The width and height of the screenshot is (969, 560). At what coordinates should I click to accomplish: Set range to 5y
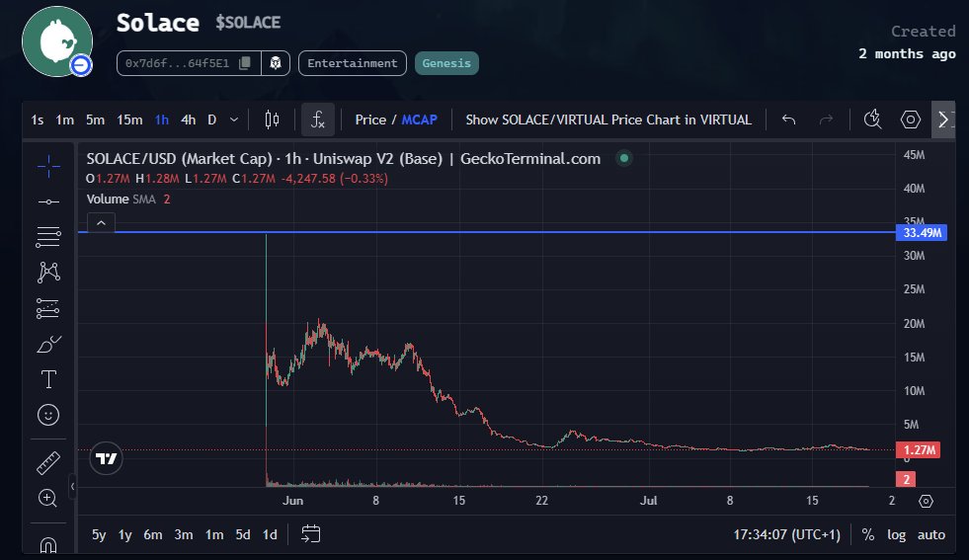pos(99,534)
